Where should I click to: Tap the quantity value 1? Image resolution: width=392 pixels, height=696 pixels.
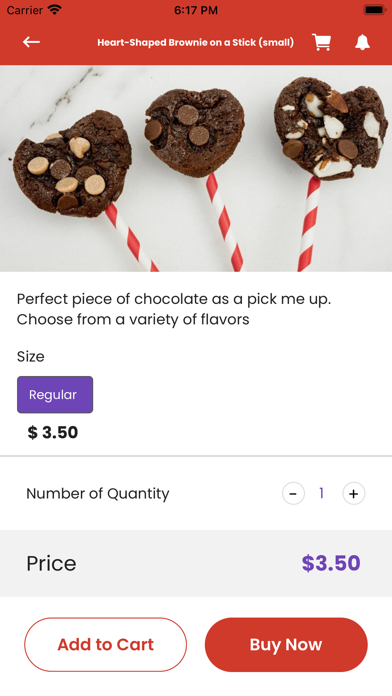click(x=321, y=493)
